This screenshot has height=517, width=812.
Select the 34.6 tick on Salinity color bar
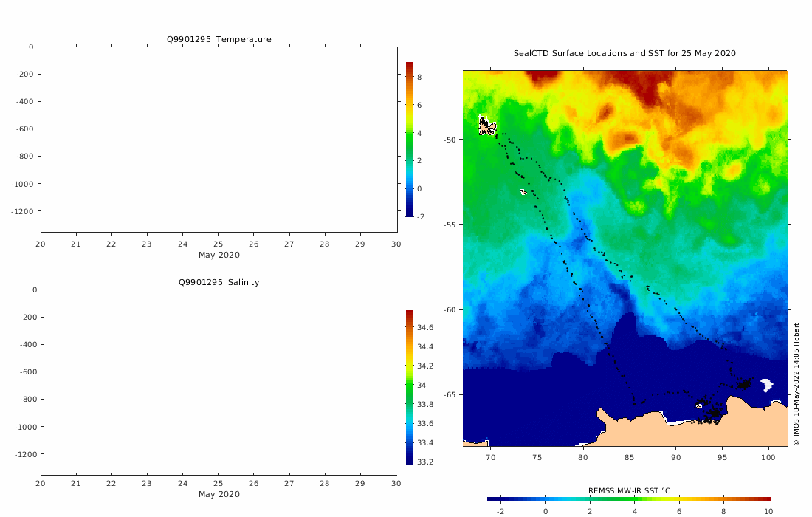tap(425, 327)
